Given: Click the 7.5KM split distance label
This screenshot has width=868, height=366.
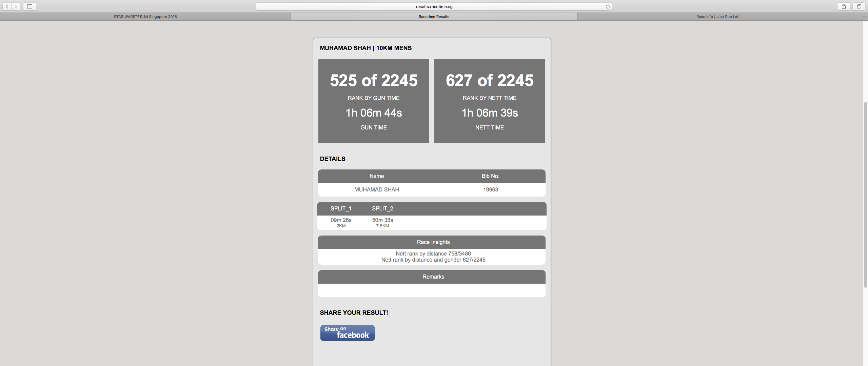Looking at the screenshot, I should tap(382, 226).
